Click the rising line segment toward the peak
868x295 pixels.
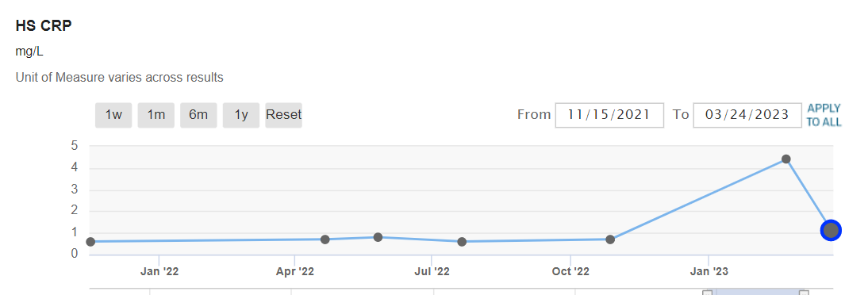(698, 199)
